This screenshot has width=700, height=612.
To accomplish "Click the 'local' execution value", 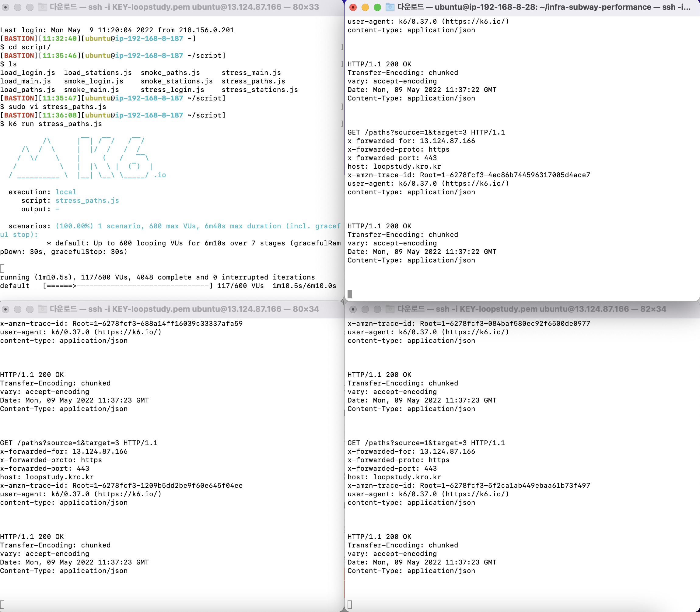I will tap(66, 192).
